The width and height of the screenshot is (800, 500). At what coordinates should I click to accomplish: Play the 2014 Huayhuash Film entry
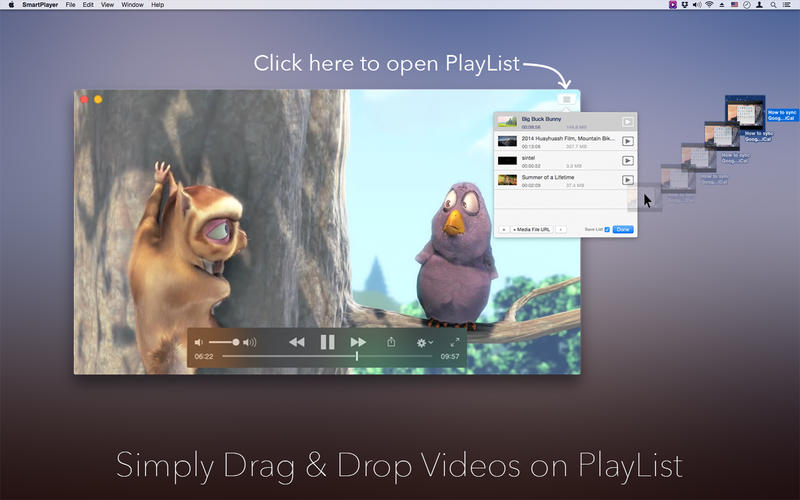(x=628, y=141)
